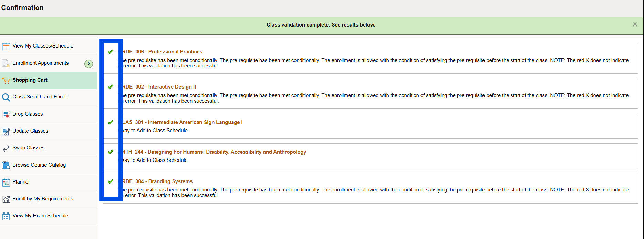The width and height of the screenshot is (644, 239).
Task: Click the Update Classes pencil icon
Action: [6, 131]
